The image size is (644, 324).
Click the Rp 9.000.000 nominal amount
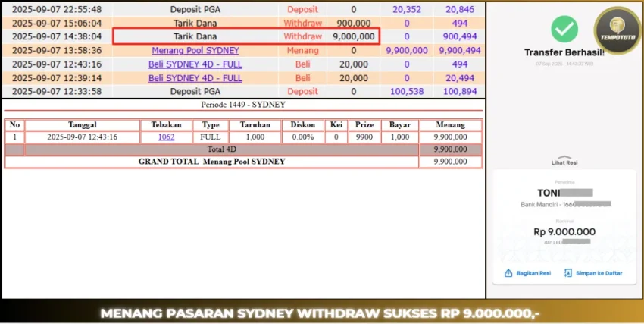[x=564, y=232]
